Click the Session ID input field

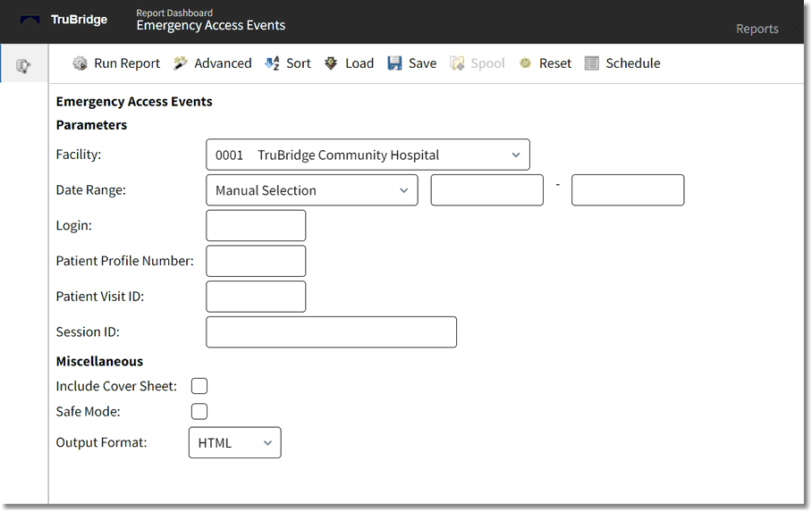pyautogui.click(x=332, y=332)
